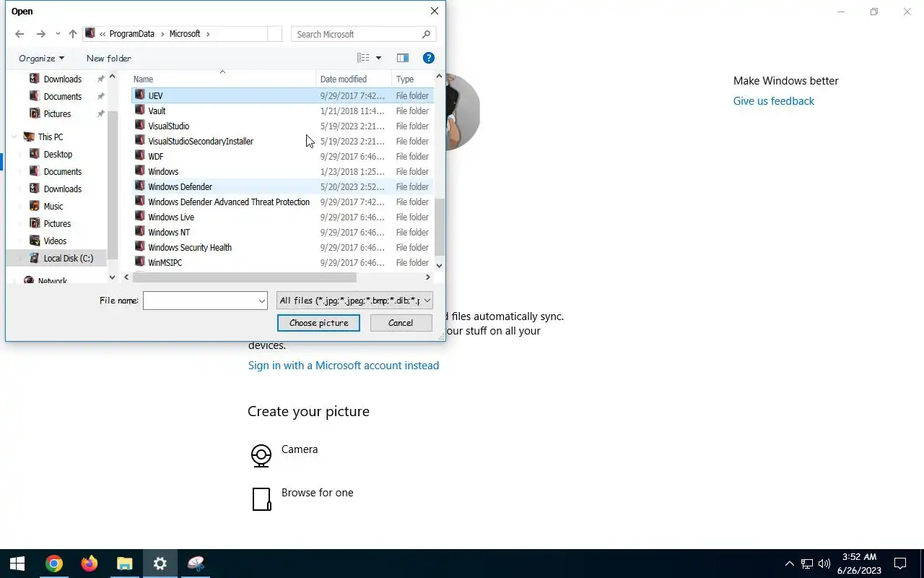The image size is (924, 578).
Task: Click the Choose picture button
Action: 318,323
